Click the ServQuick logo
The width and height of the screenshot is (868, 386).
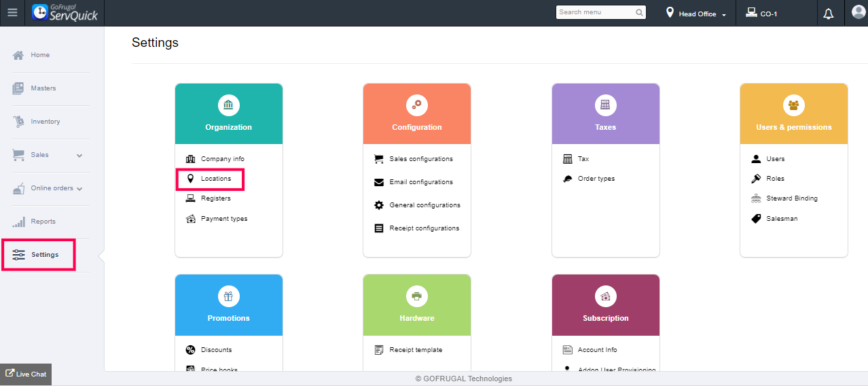coord(65,12)
